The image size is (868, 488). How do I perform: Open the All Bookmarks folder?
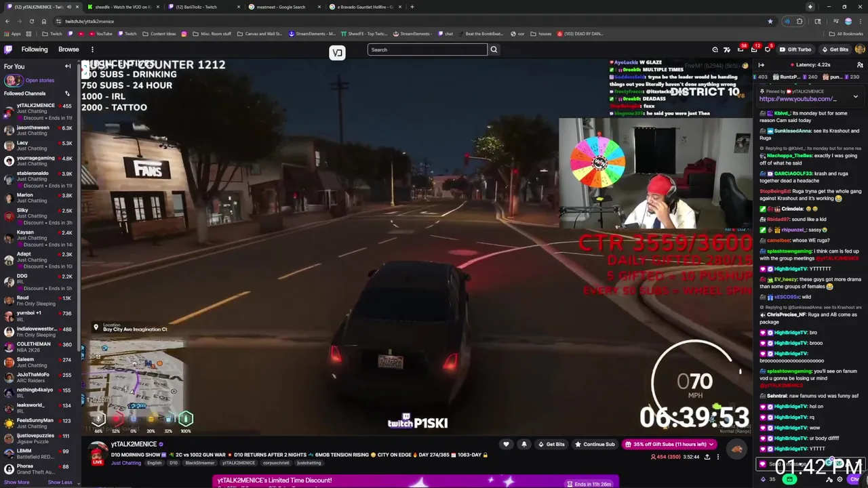pyautogui.click(x=846, y=34)
